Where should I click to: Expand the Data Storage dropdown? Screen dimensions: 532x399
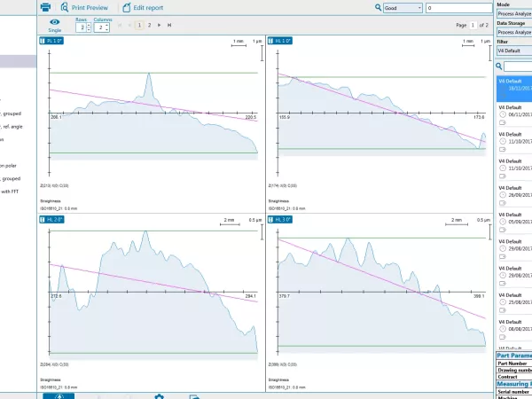pos(514,32)
